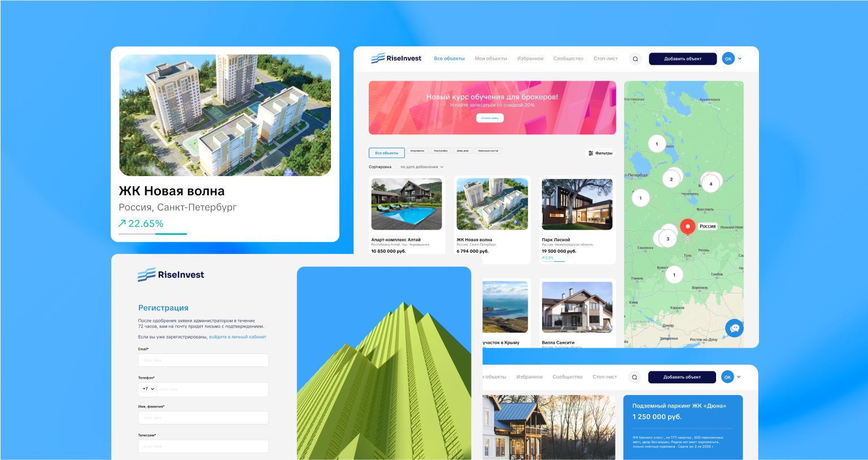Open the Вилла Сансити card photo
Image resolution: width=868 pixels, height=460 pixels.
tap(577, 307)
